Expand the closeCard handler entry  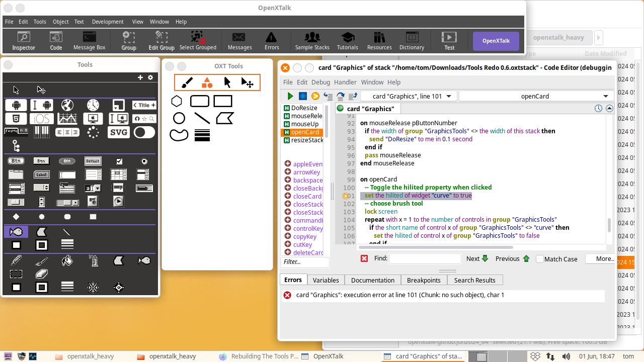click(x=288, y=196)
